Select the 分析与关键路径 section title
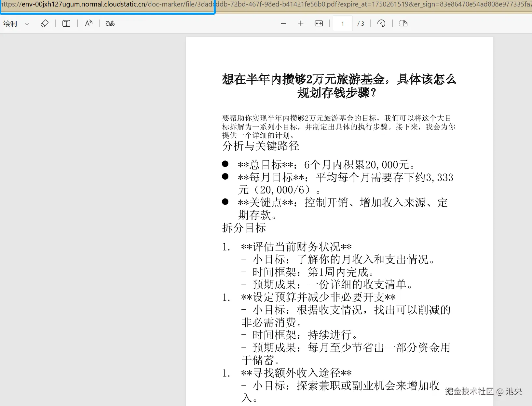The height and width of the screenshot is (406, 532). (x=261, y=146)
